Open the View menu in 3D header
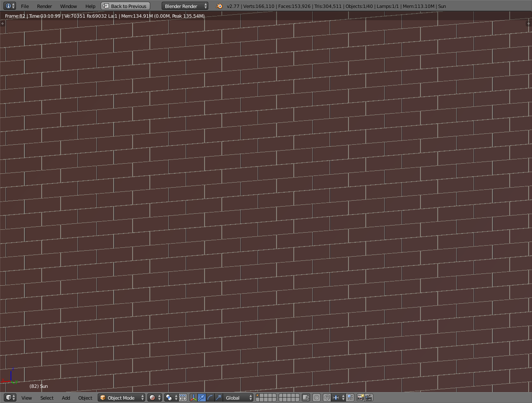This screenshot has height=403, width=532. point(27,398)
